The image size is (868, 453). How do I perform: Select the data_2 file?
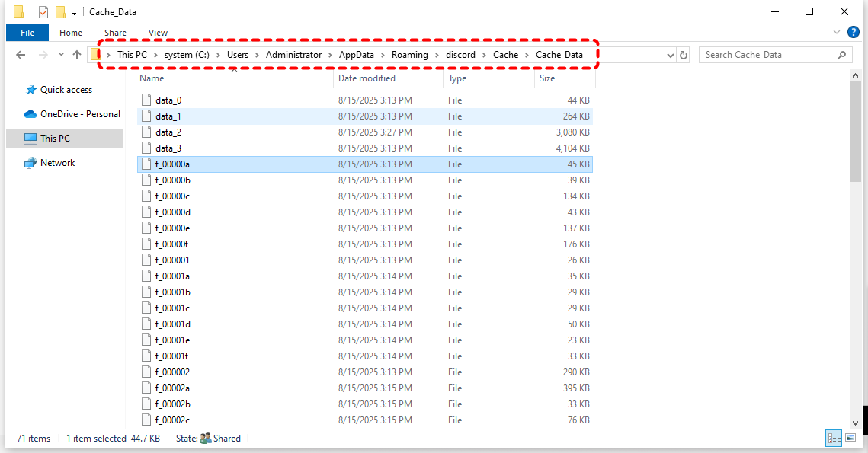pyautogui.click(x=365, y=132)
